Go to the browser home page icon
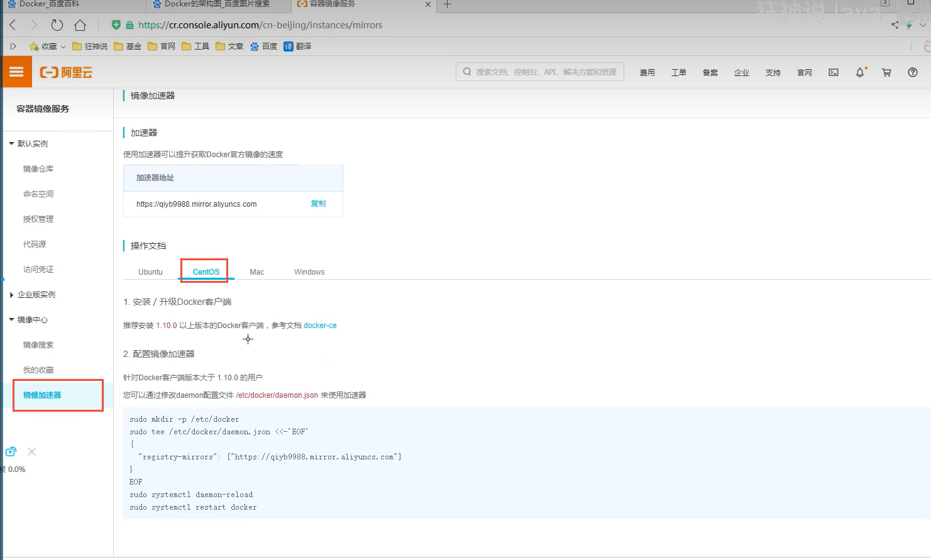The height and width of the screenshot is (560, 931). 80,25
